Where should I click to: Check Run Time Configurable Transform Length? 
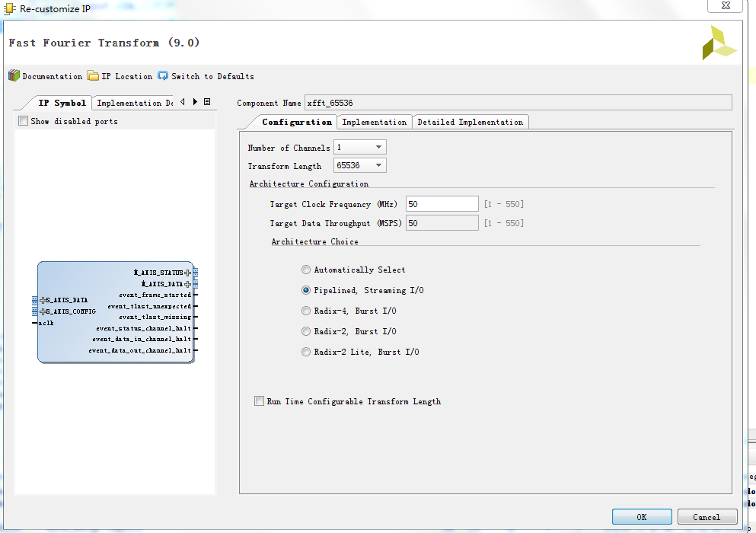260,401
